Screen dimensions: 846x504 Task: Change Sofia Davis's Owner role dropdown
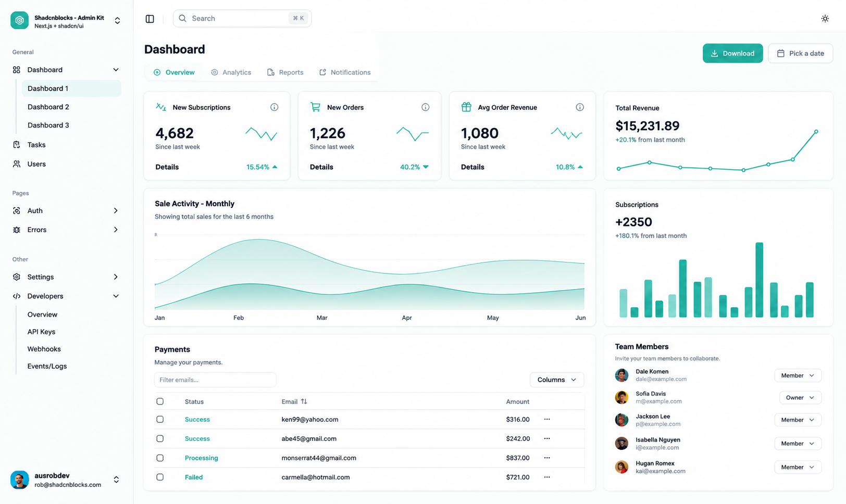(x=800, y=398)
